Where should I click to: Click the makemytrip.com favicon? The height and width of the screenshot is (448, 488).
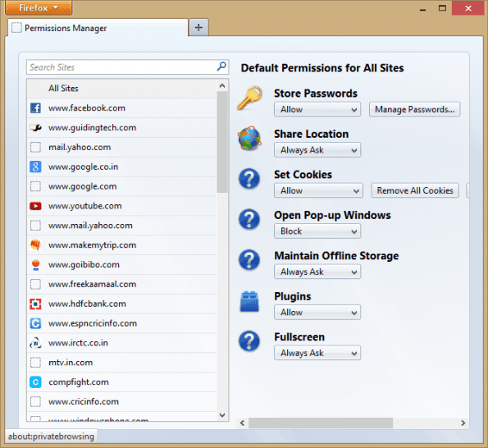(35, 245)
